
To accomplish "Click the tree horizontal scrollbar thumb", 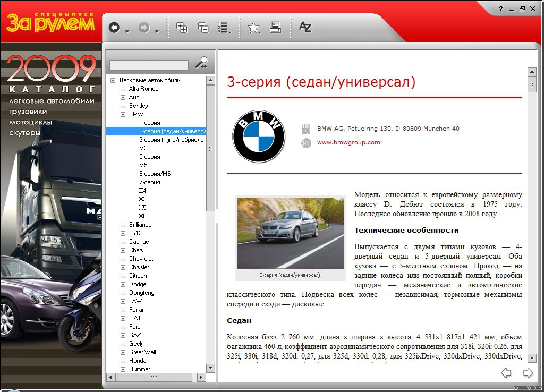I will coord(154,377).
